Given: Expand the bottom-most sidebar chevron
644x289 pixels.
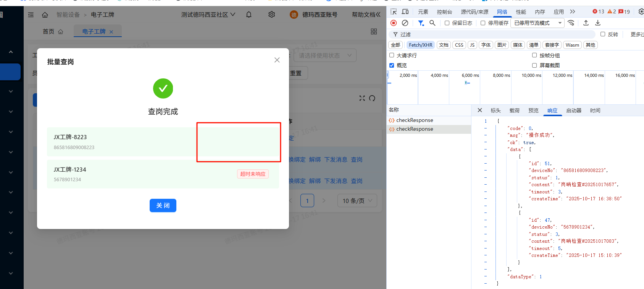Looking at the screenshot, I should tap(11, 273).
